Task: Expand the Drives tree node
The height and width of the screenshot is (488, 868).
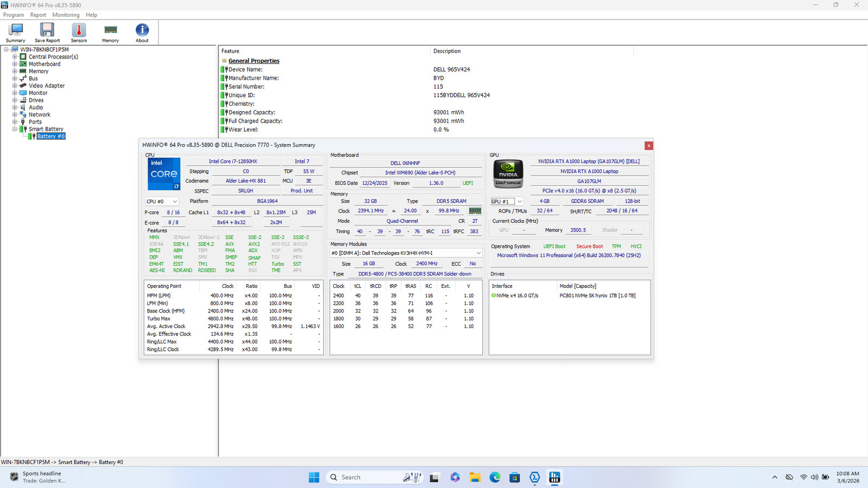Action: point(15,100)
